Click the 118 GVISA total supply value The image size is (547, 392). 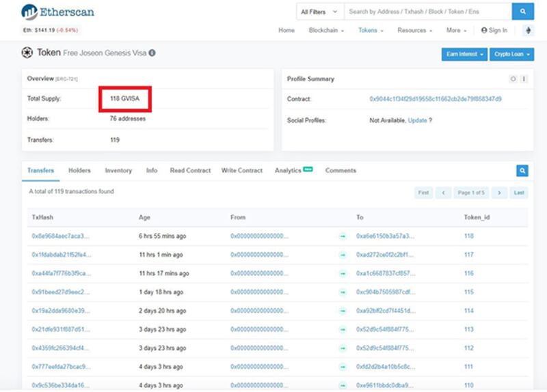[125, 98]
